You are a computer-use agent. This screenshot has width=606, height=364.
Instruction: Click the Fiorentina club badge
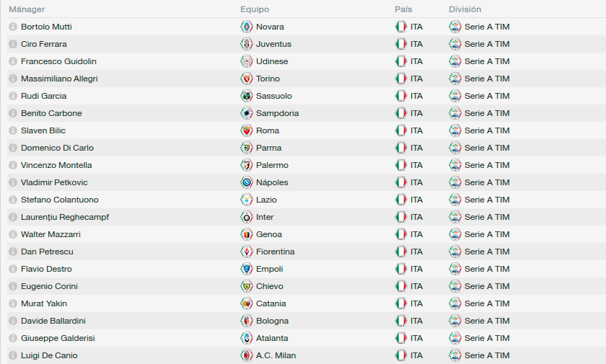[247, 252]
